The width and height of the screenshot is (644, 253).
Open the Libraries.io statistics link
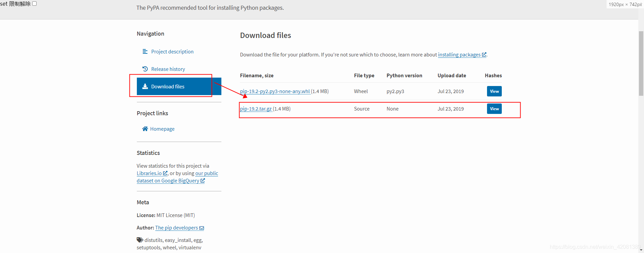point(149,173)
